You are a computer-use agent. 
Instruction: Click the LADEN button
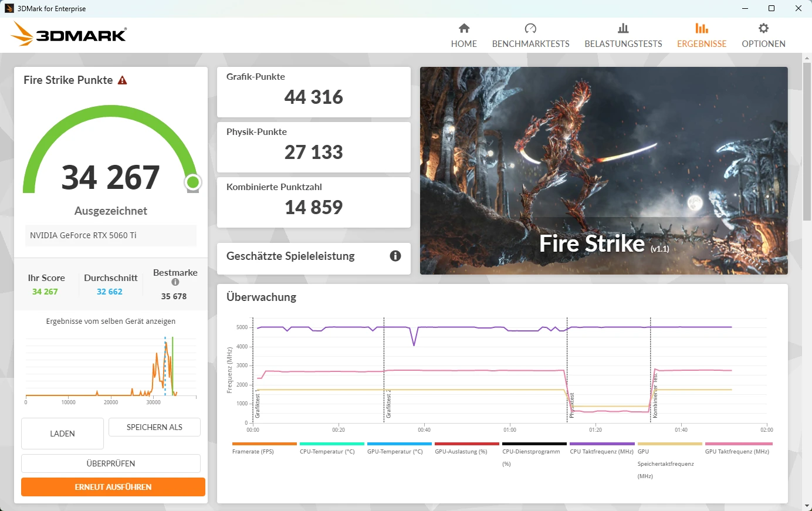pyautogui.click(x=62, y=434)
